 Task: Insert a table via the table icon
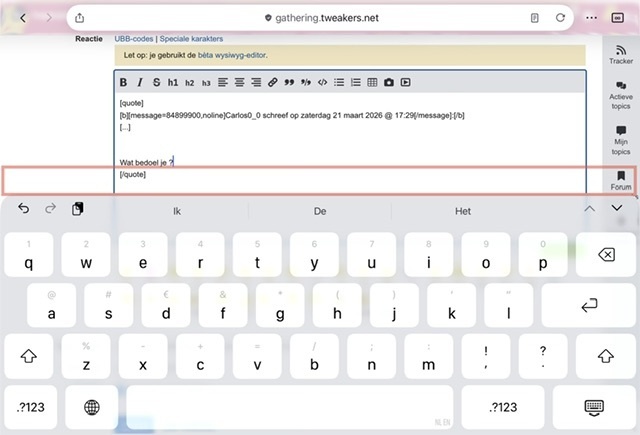(372, 82)
